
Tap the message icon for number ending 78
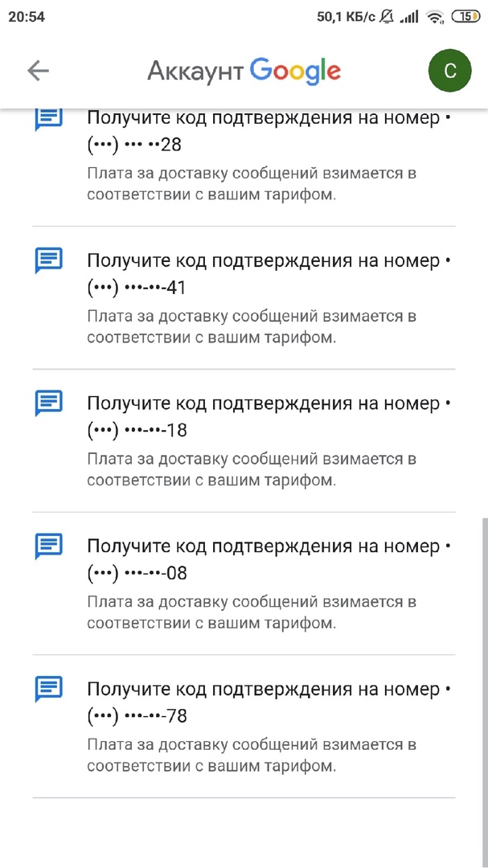point(49,689)
